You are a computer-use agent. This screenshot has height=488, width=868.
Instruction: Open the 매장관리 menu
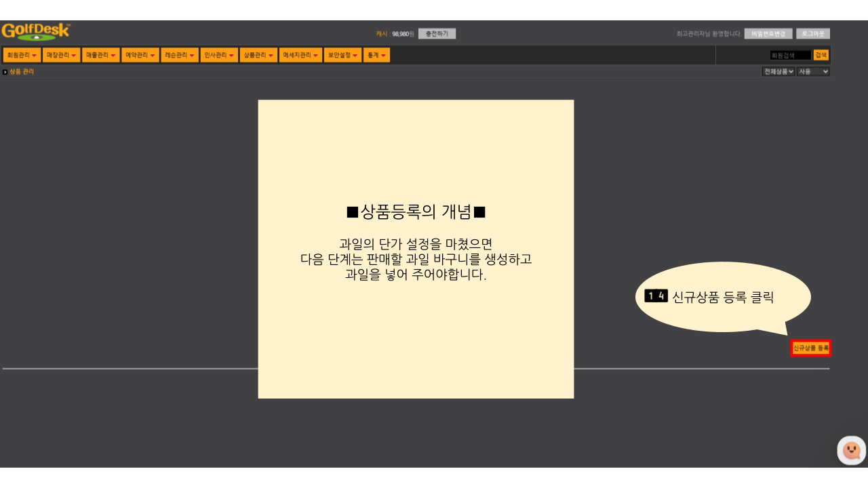[x=61, y=55]
